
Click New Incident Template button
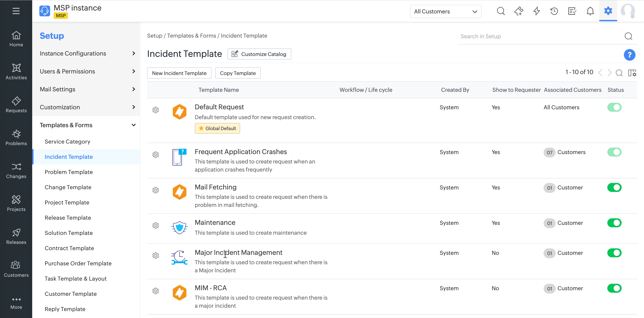point(179,73)
